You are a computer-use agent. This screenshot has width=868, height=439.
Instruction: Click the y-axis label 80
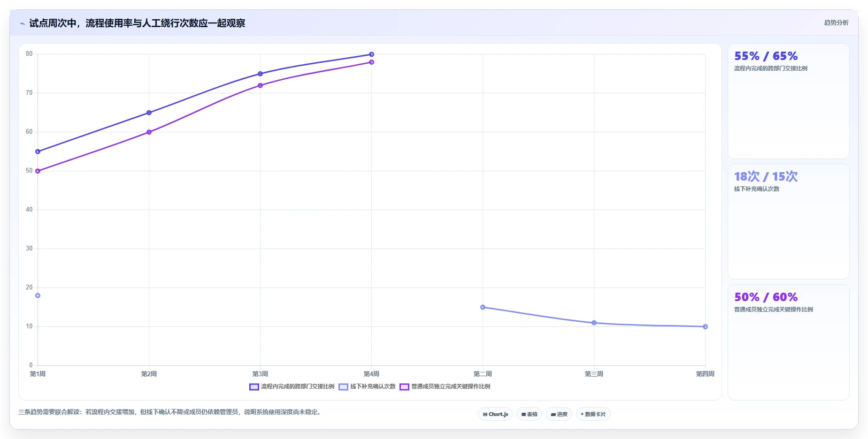pos(29,54)
